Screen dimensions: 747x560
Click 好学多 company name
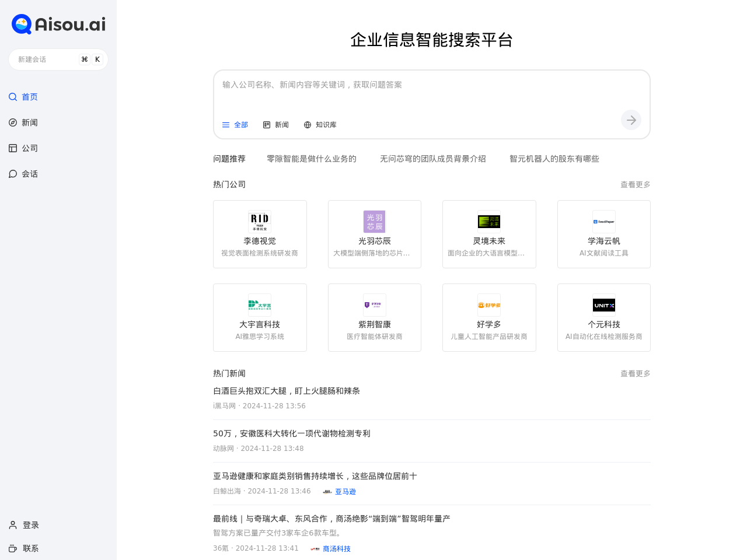pos(489,324)
